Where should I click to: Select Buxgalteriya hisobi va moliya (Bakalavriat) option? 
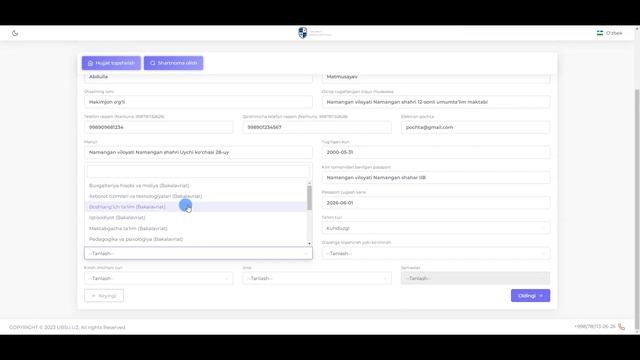tap(196, 186)
